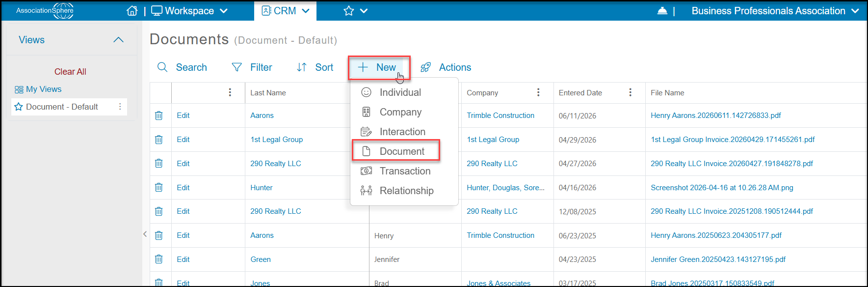The height and width of the screenshot is (287, 868).
Task: Choose Relationship from the New menu
Action: click(x=397, y=191)
